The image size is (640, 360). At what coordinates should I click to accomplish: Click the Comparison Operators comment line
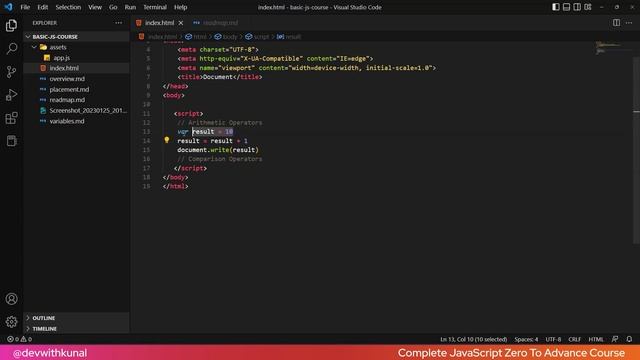[x=220, y=159]
